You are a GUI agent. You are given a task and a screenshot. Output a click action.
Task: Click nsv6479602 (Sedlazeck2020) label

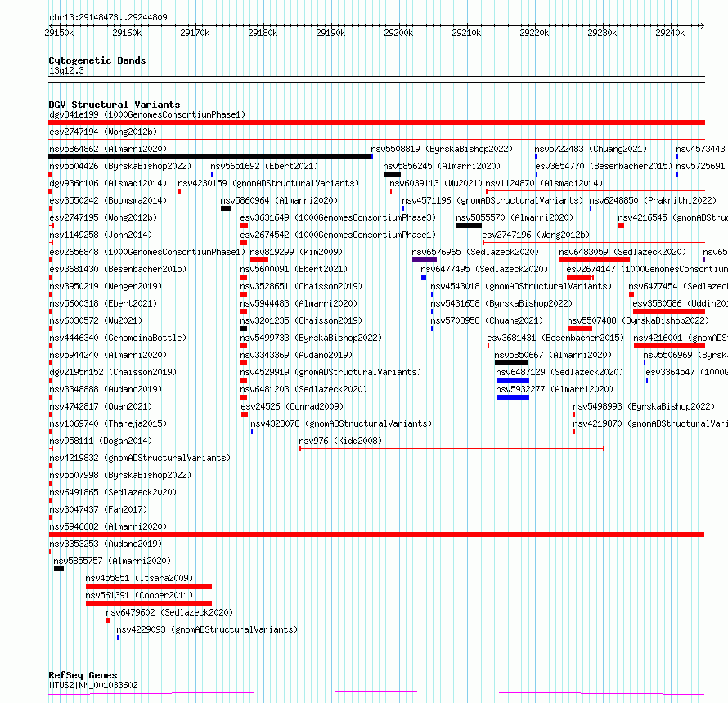[169, 612]
